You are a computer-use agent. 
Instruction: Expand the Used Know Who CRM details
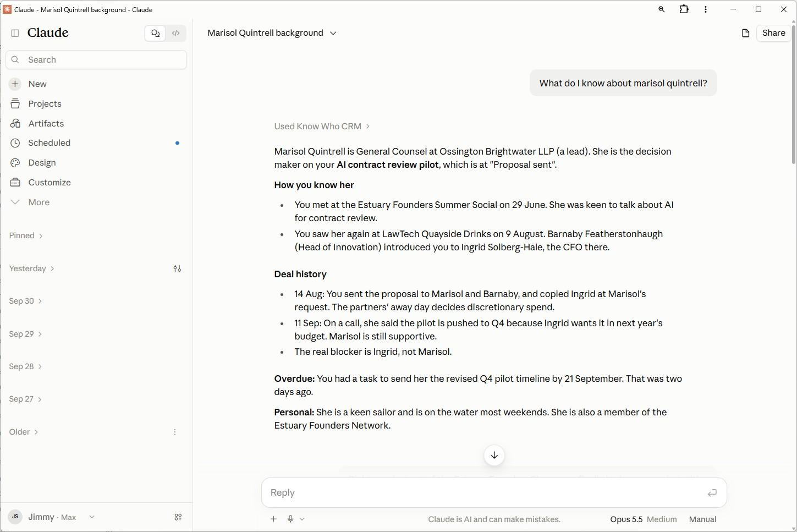pyautogui.click(x=322, y=127)
